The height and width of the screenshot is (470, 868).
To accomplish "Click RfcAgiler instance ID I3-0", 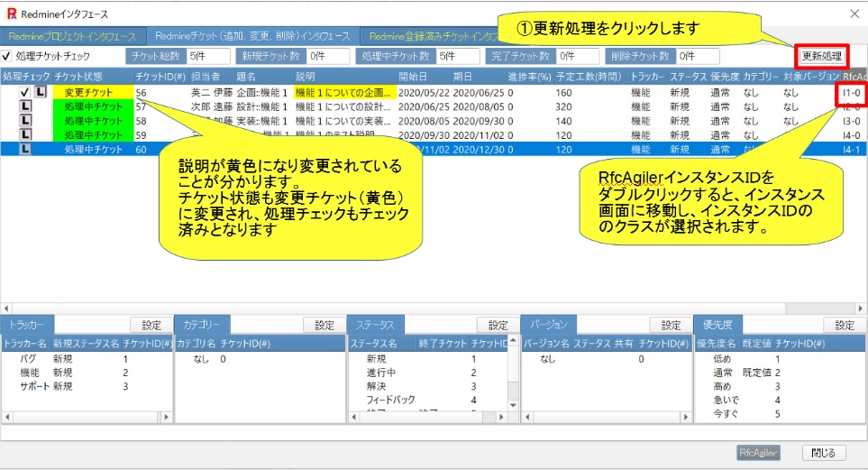I will (852, 121).
